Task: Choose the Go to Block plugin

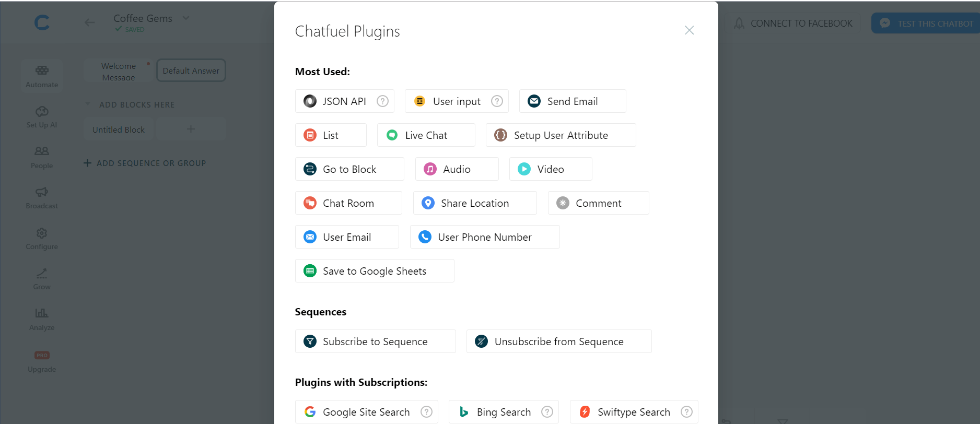Action: (349, 169)
